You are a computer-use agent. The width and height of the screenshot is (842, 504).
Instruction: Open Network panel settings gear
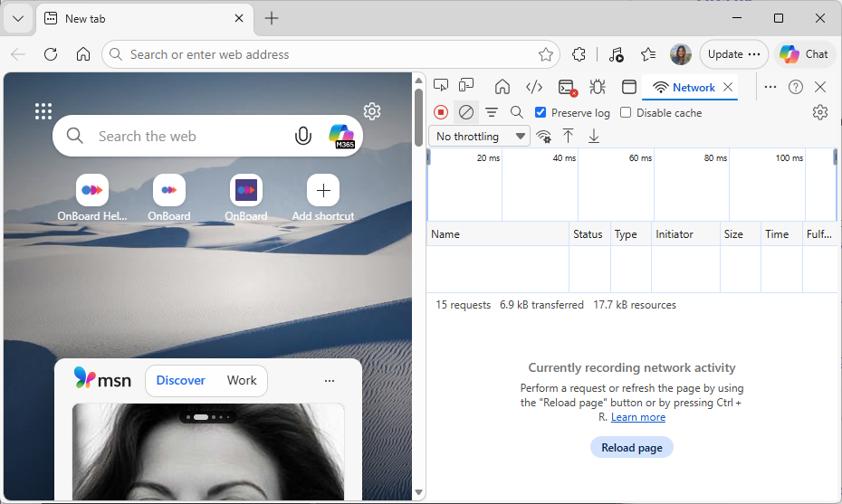[x=820, y=112]
